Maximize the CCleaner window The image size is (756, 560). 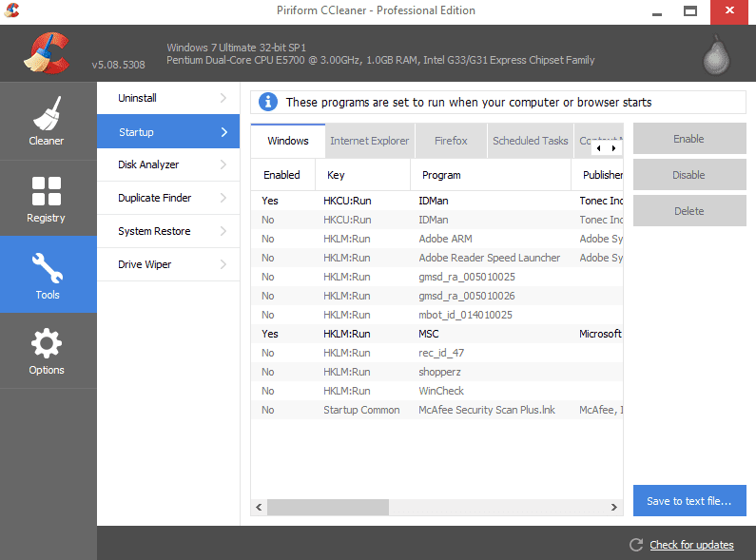point(690,10)
